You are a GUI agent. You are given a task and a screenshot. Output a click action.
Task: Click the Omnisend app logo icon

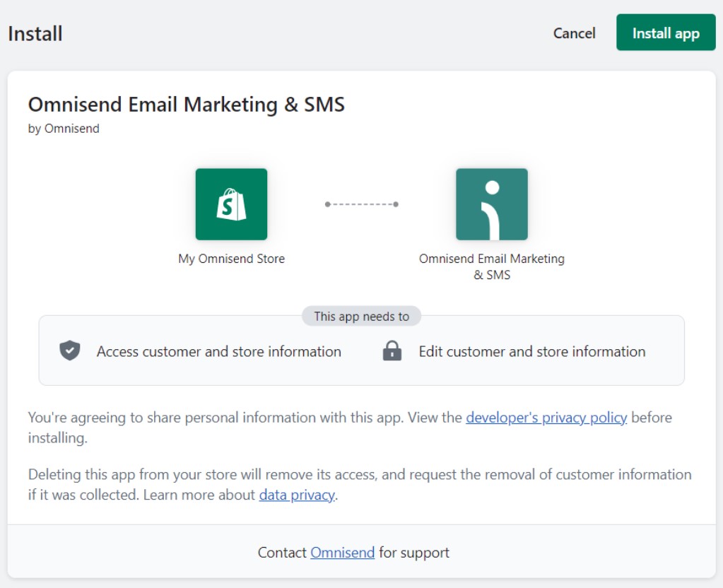coord(492,204)
